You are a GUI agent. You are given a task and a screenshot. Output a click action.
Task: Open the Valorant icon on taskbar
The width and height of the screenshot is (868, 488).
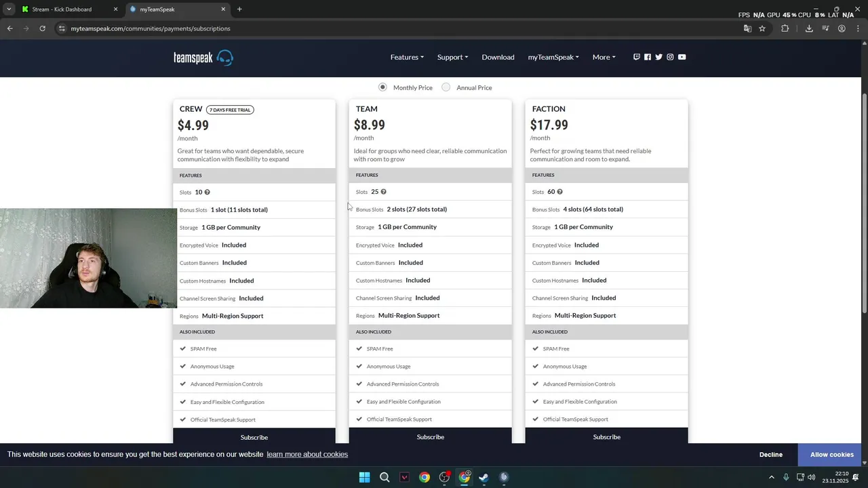click(x=405, y=477)
